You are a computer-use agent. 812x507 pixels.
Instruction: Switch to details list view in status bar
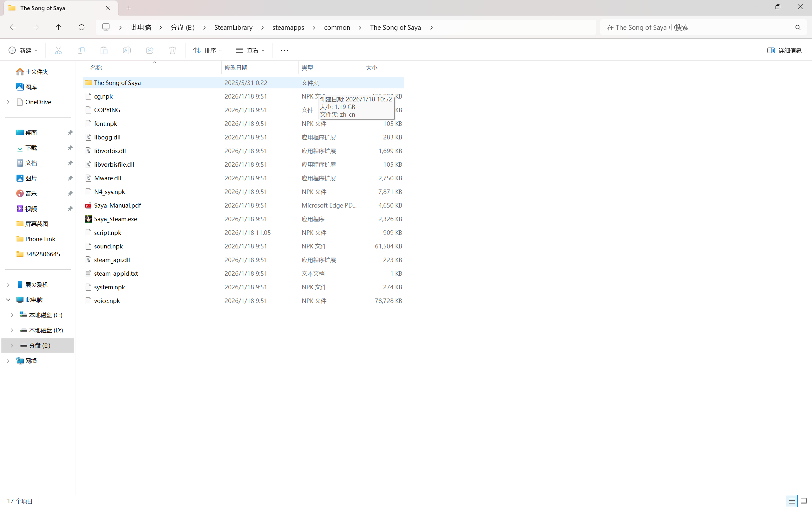click(x=791, y=501)
